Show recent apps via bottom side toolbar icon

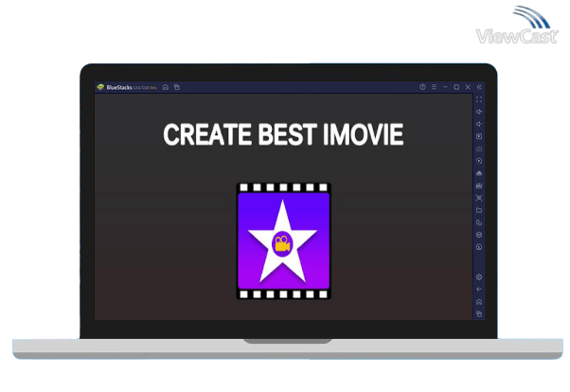(x=479, y=313)
